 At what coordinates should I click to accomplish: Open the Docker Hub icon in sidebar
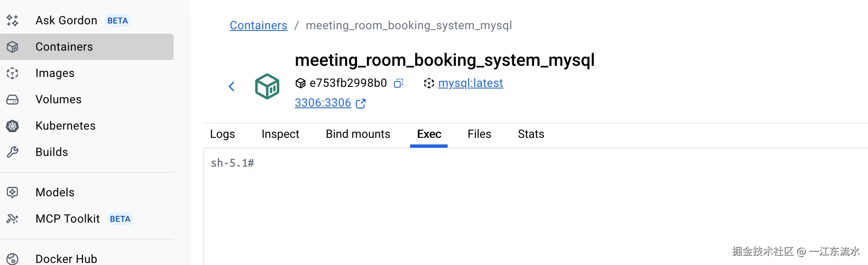click(x=12, y=259)
